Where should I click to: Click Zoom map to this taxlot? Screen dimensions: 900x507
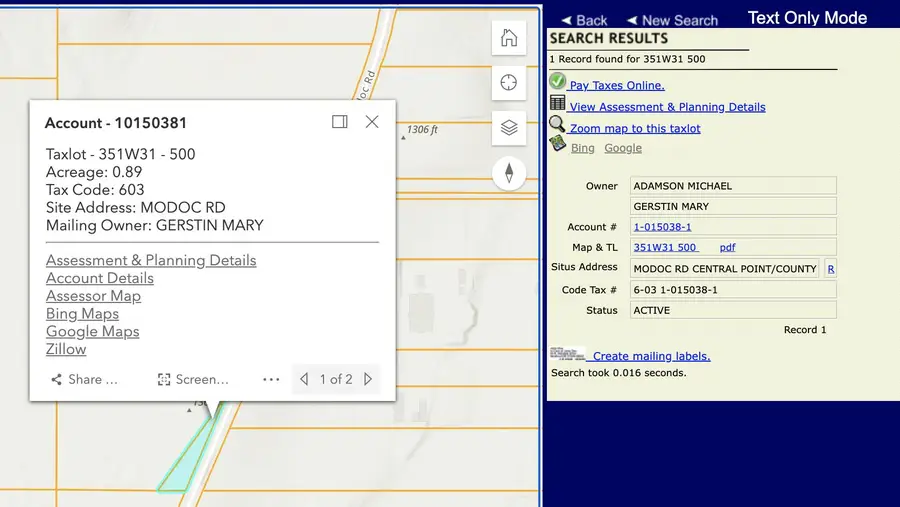(635, 129)
